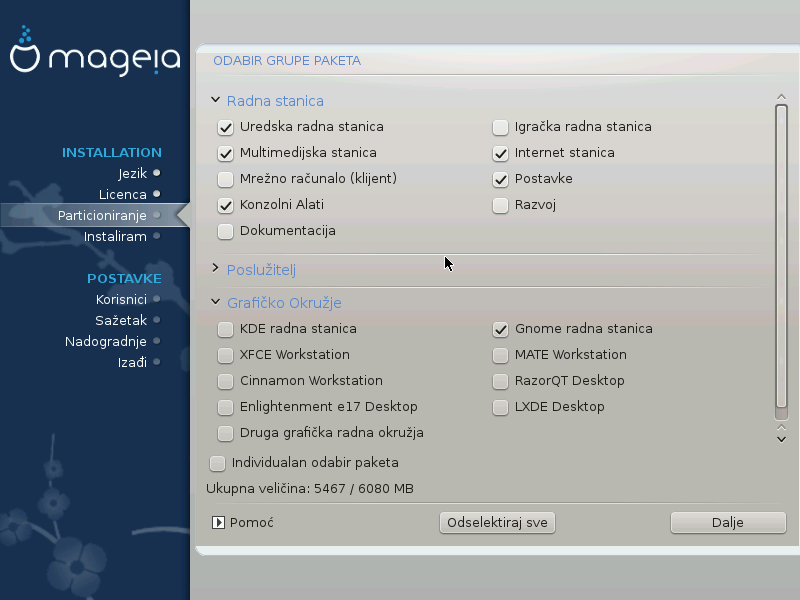The height and width of the screenshot is (600, 800).
Task: Select Izađi step in sidebar
Action: [132, 362]
